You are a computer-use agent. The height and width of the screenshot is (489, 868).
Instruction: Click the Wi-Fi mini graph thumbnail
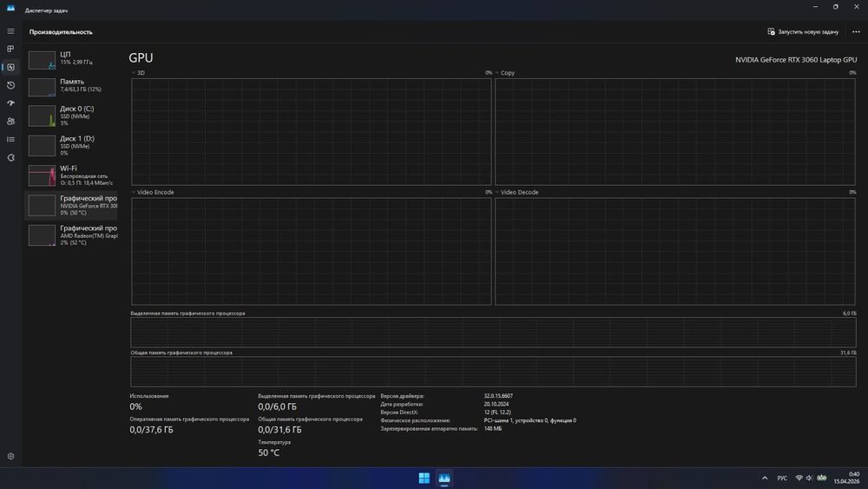pyautogui.click(x=42, y=175)
